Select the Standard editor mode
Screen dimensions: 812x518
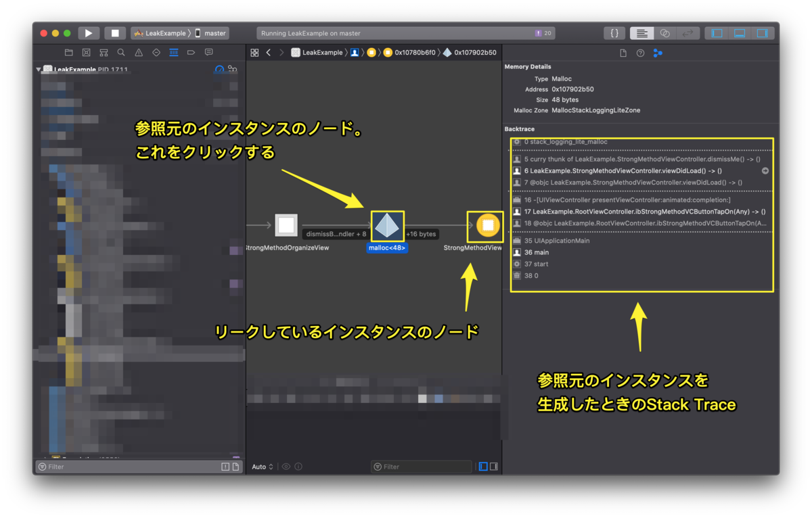pos(641,33)
